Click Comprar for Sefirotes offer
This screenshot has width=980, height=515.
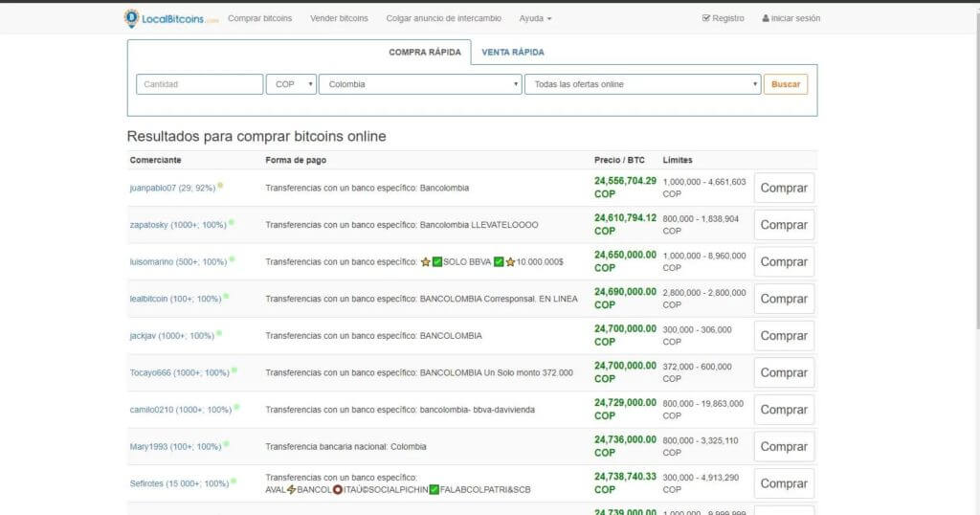click(x=784, y=483)
